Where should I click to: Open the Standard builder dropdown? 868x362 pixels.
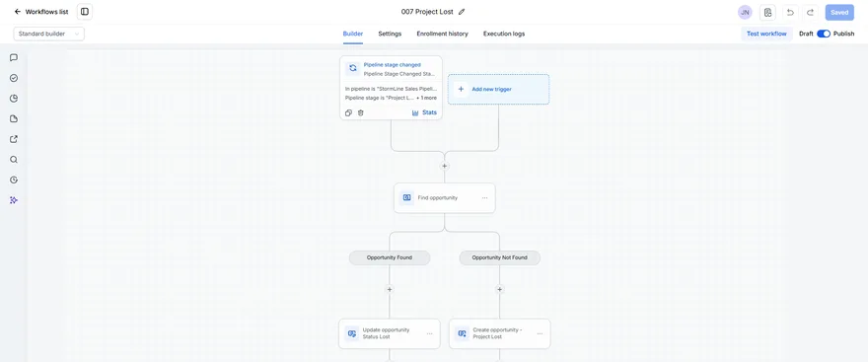pyautogui.click(x=48, y=34)
